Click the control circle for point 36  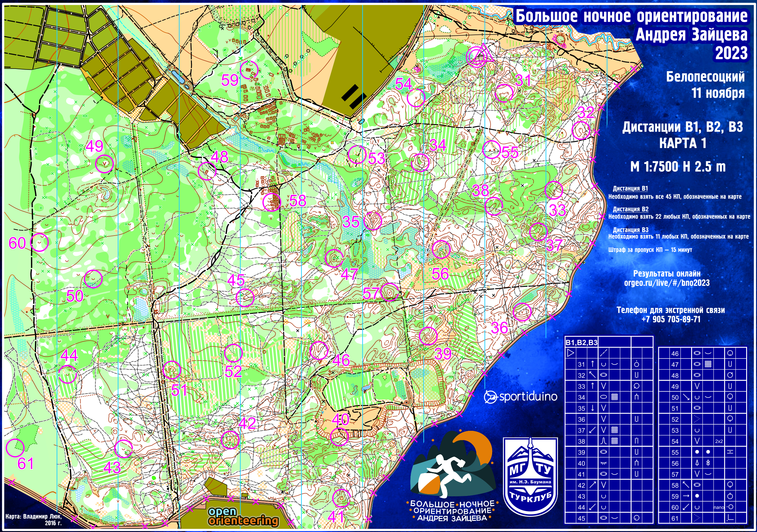click(522, 312)
